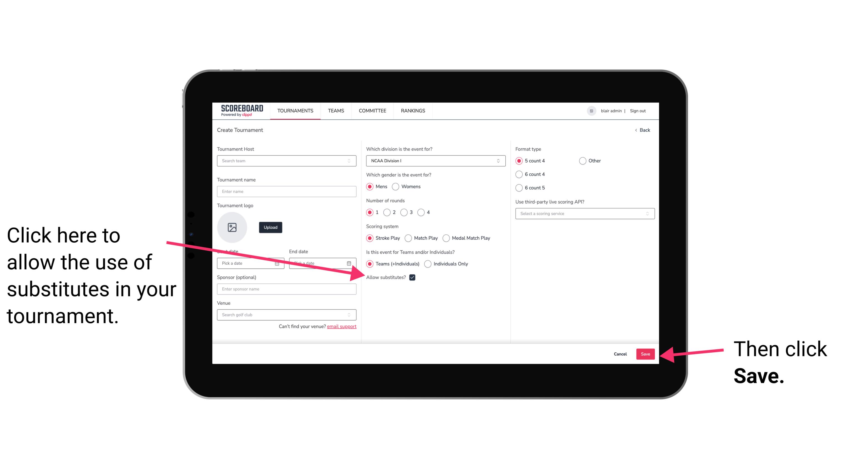
Task: Click the tournament upload logo icon
Action: pos(232,227)
